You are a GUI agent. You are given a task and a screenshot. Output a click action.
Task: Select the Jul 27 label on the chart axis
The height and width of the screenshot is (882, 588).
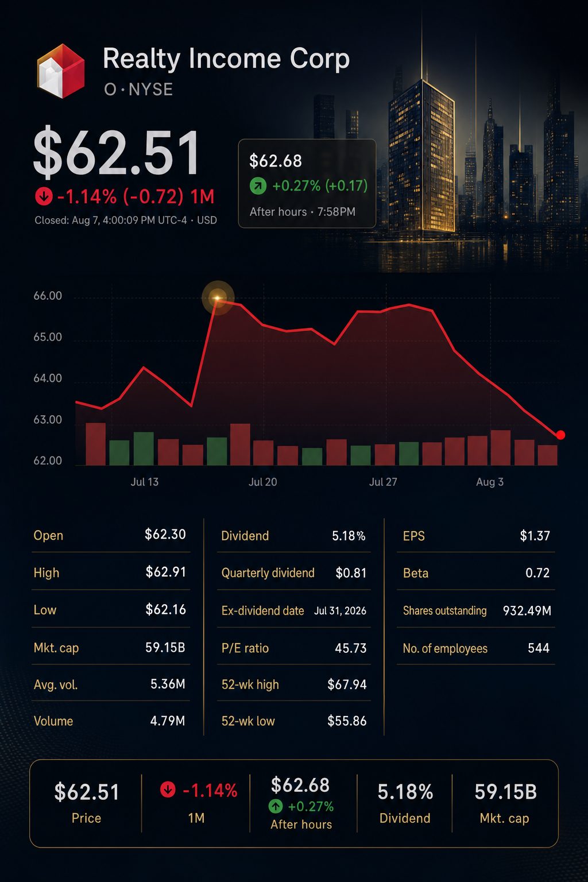pyautogui.click(x=383, y=482)
